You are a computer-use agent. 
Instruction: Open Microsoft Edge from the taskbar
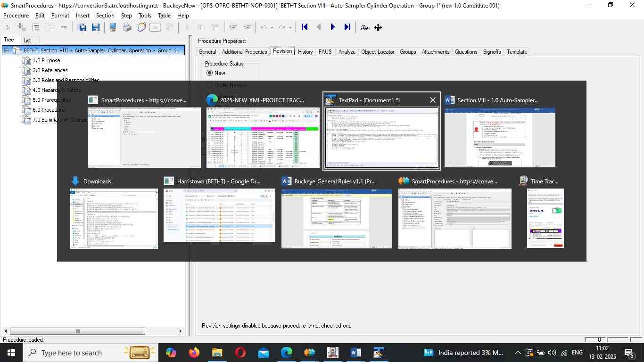point(286,353)
